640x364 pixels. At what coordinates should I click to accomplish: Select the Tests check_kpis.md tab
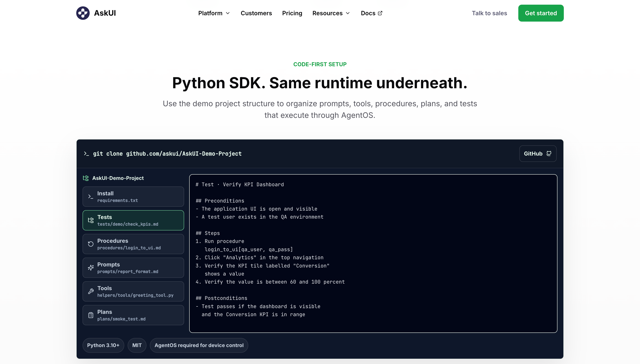pos(133,220)
